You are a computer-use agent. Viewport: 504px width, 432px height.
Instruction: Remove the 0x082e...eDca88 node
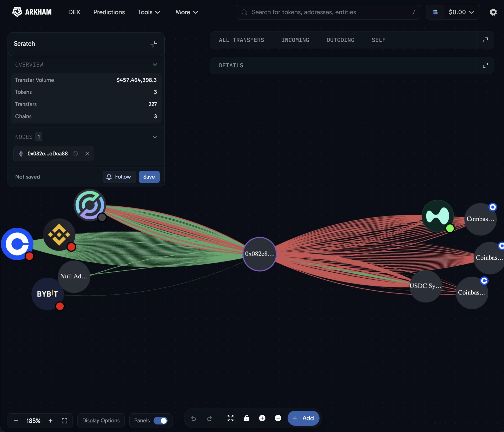click(x=88, y=154)
